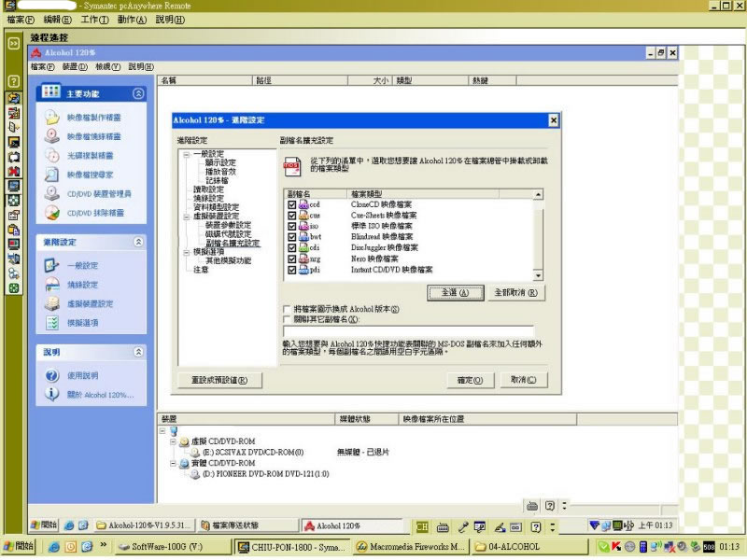747x560 pixels.
Task: Cancel dialog with 取消 button
Action: click(x=524, y=380)
